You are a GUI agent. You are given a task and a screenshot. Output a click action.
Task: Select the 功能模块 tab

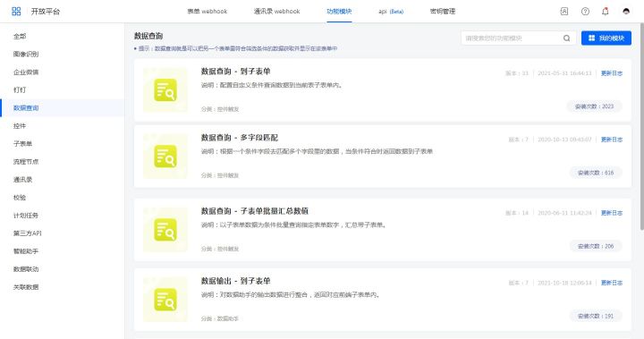[x=339, y=12]
